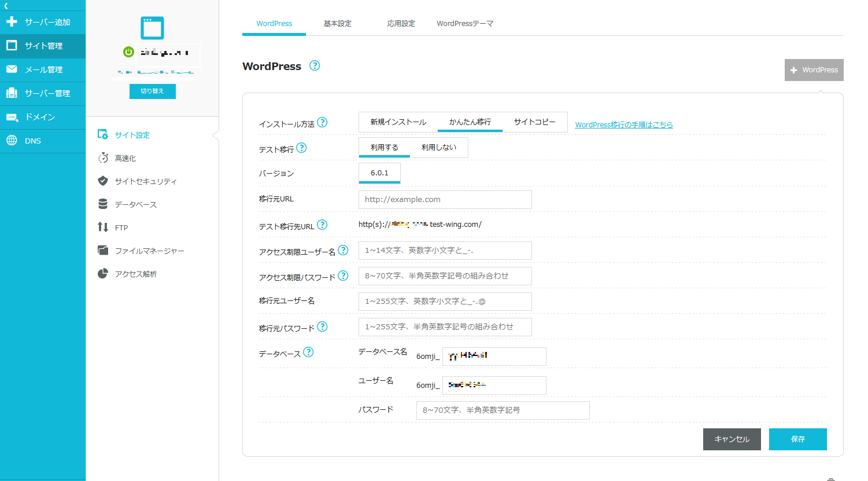
Task: Open help for 移行元パスワード
Action: click(322, 326)
